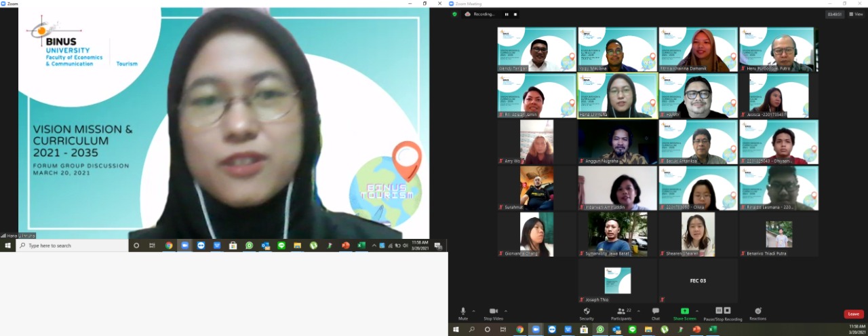868x336 pixels.
Task: Open Task View on bottom-right taskbar
Action: [503, 329]
